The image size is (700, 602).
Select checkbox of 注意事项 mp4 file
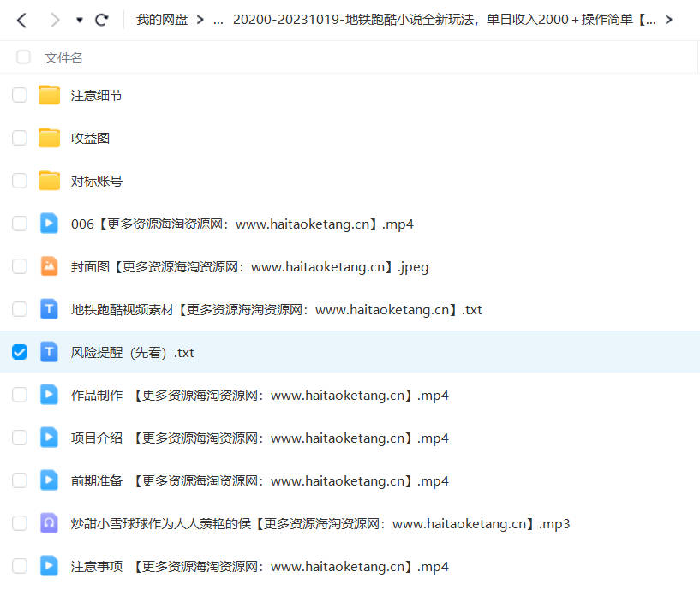point(20,566)
